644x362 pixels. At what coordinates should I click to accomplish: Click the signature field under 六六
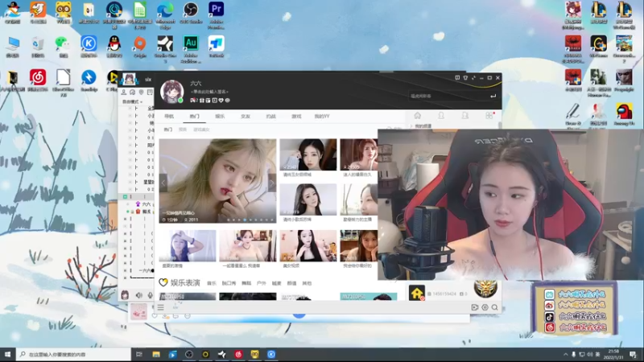pos(211,92)
